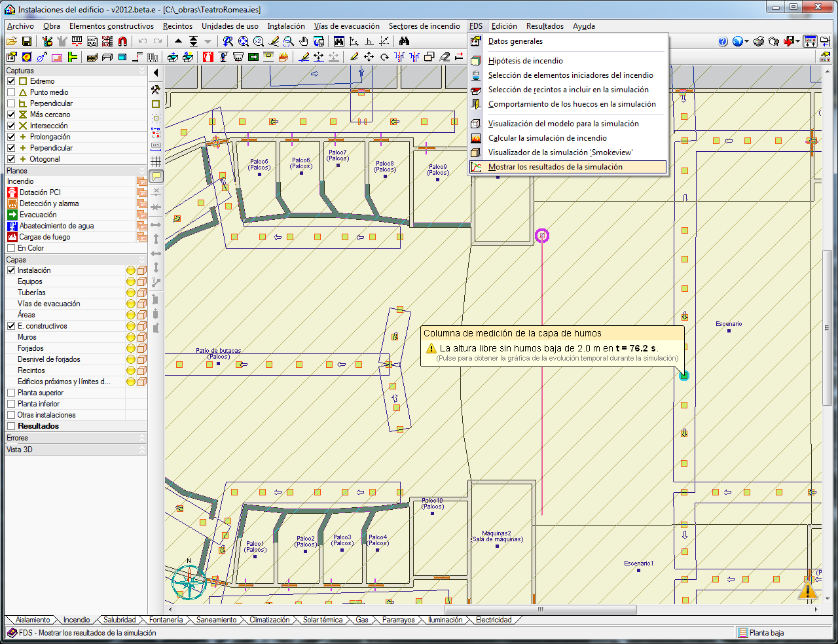Click the yellow circle next to Instalación

(130, 271)
